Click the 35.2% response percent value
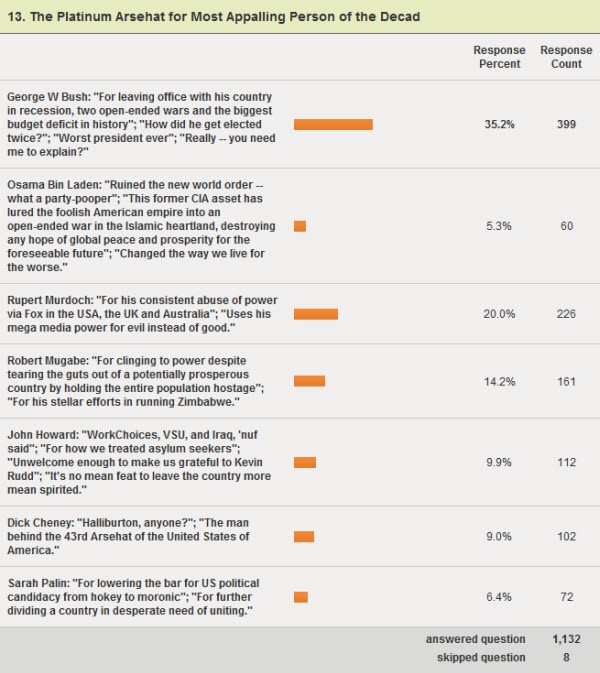This screenshot has width=600, height=673. click(499, 125)
